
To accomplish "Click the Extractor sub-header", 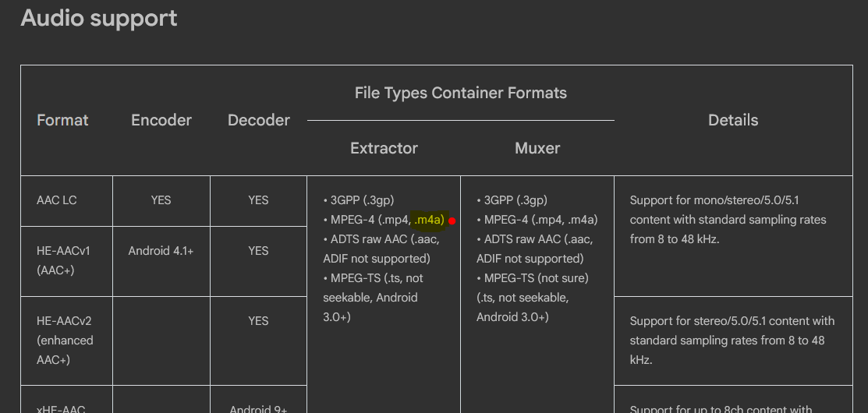I will [384, 148].
